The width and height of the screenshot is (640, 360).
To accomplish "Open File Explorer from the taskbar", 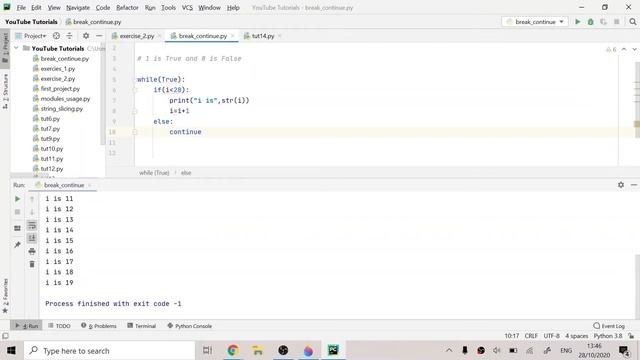I will [x=258, y=350].
